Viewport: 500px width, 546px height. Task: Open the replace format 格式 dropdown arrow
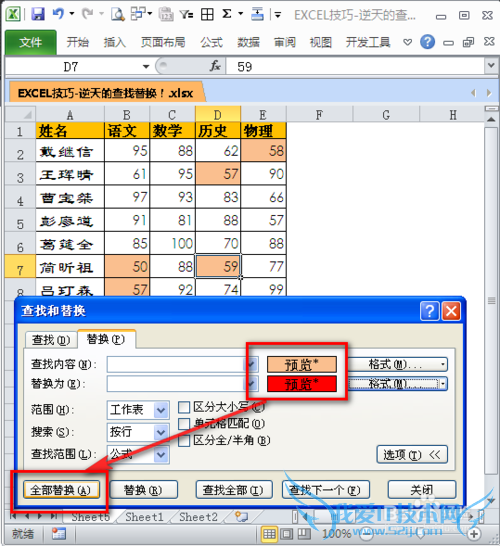click(443, 384)
